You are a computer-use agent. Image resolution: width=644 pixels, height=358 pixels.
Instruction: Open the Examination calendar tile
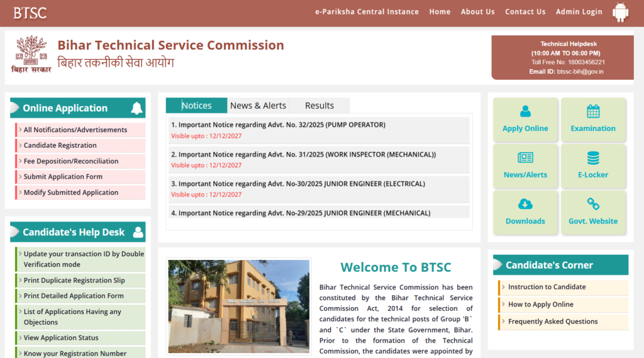click(593, 120)
